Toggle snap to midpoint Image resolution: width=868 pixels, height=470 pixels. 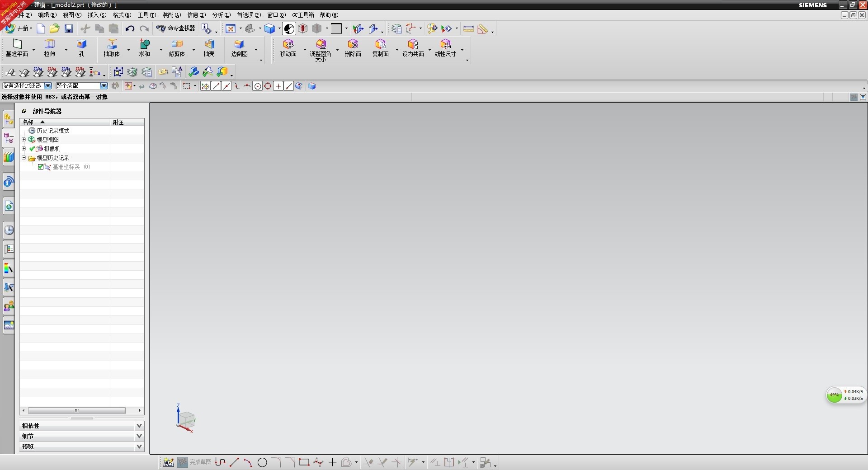(226, 86)
